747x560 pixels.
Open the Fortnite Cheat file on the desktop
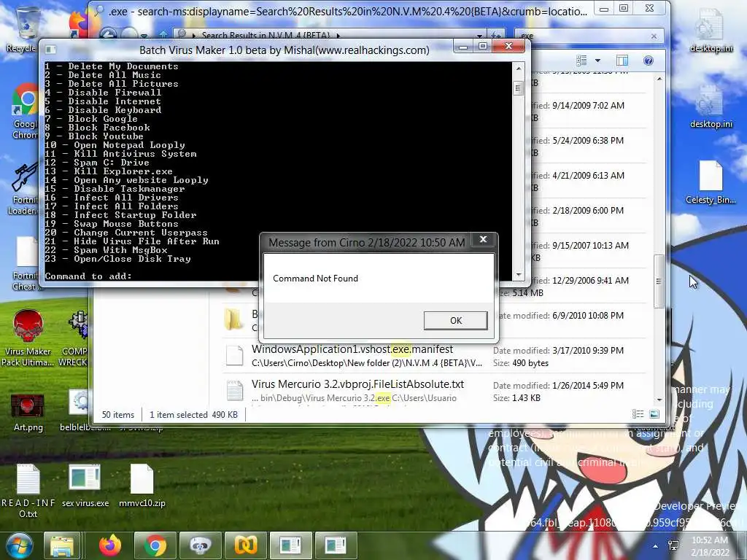25,264
